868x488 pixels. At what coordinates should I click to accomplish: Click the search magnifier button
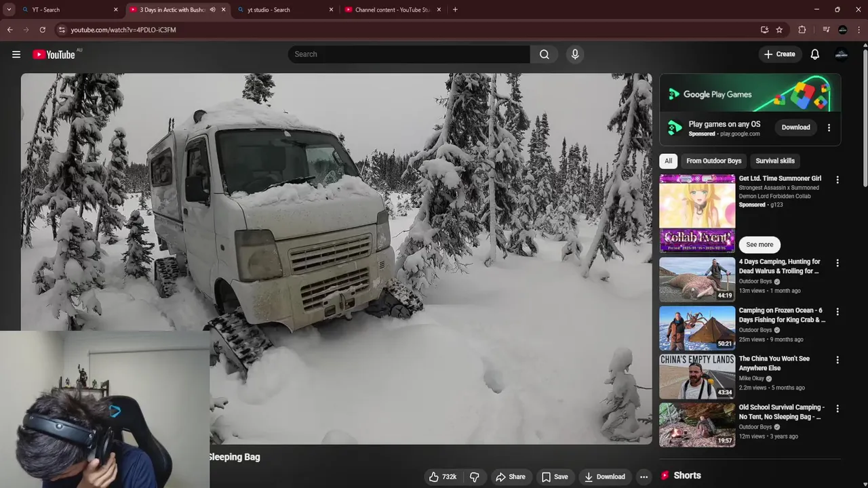coord(544,54)
